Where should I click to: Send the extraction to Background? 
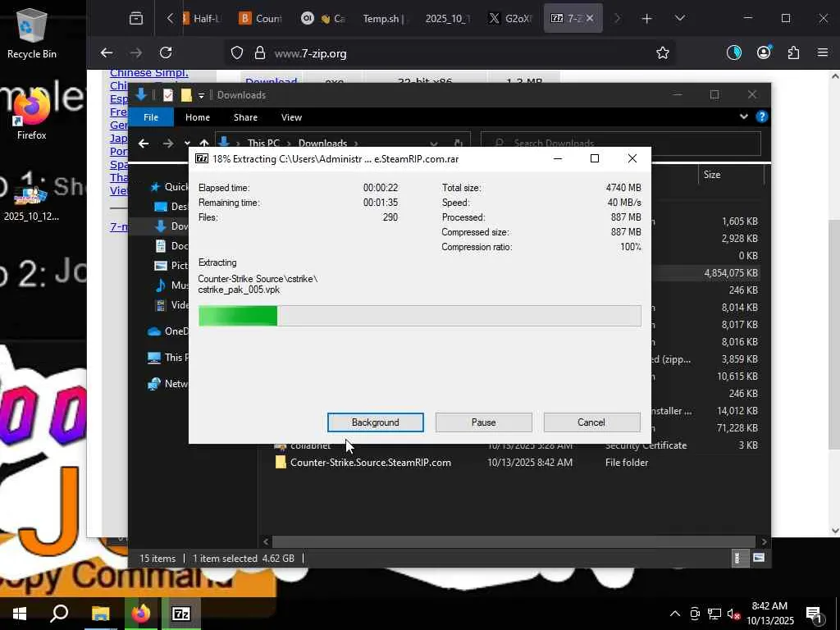[375, 422]
